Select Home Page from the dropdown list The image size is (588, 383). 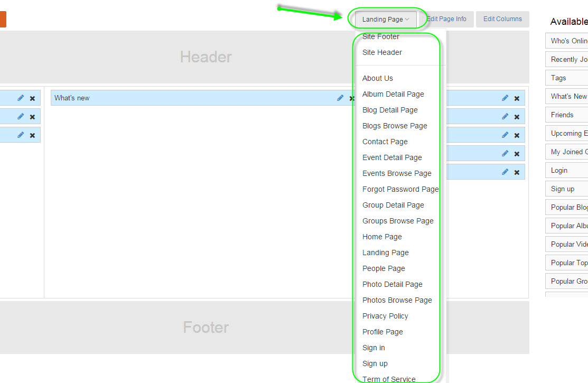point(382,237)
